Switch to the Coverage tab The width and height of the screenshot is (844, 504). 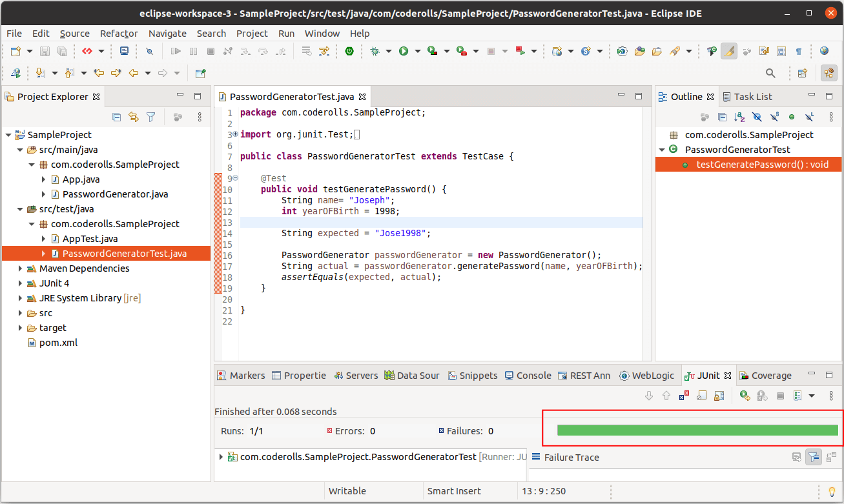tap(772, 375)
